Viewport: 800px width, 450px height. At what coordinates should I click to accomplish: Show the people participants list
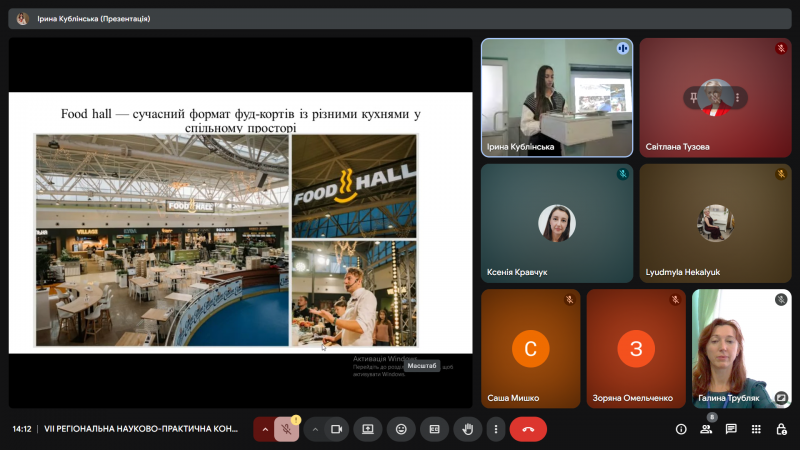pyautogui.click(x=706, y=429)
